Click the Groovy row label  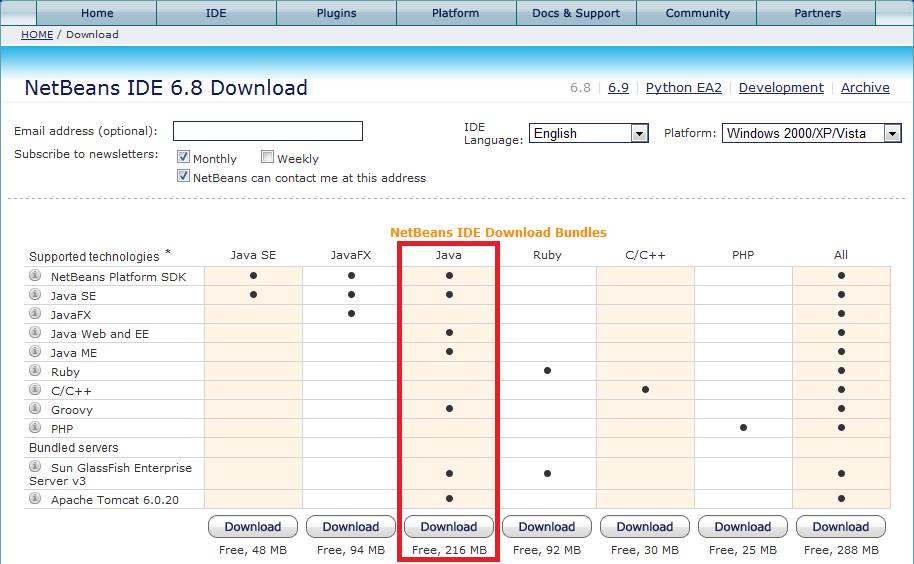coord(72,410)
